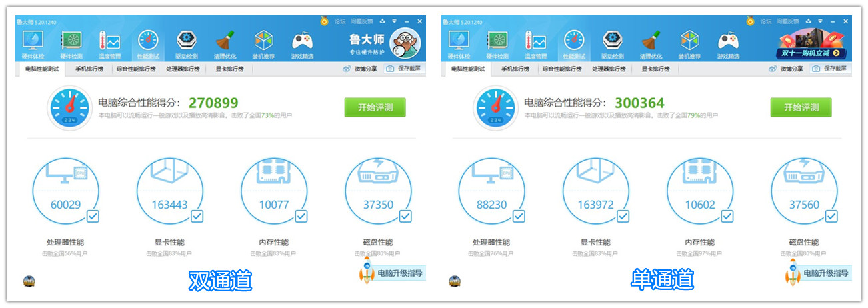The image size is (868, 308).
Task: Open 装机推荐 cube icon in the 300364-score window
Action: pyautogui.click(x=690, y=41)
